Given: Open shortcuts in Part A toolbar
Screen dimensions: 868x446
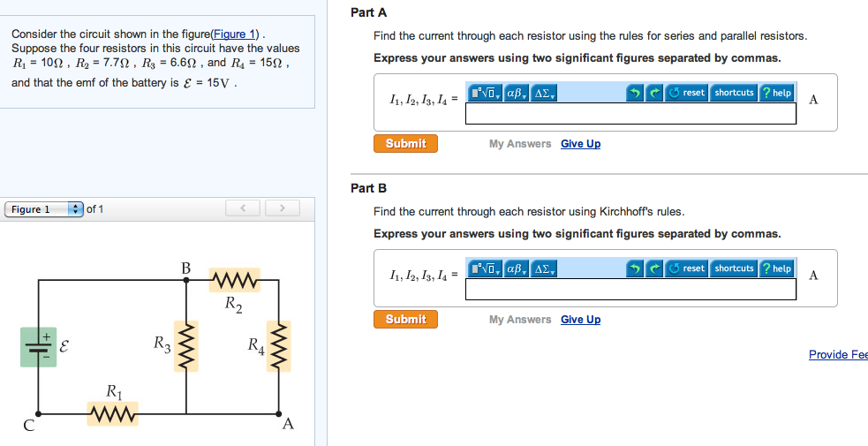Looking at the screenshot, I should (x=734, y=93).
